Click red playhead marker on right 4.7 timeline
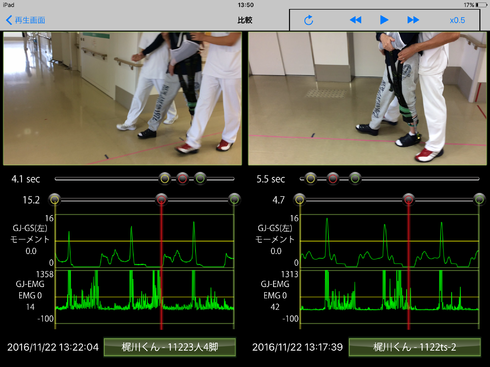 tap(409, 200)
